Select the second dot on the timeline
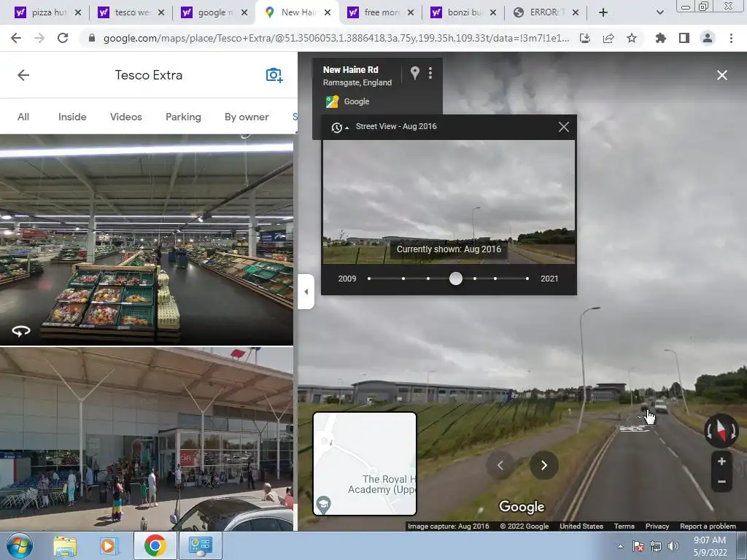The width and height of the screenshot is (747, 560). 403,279
